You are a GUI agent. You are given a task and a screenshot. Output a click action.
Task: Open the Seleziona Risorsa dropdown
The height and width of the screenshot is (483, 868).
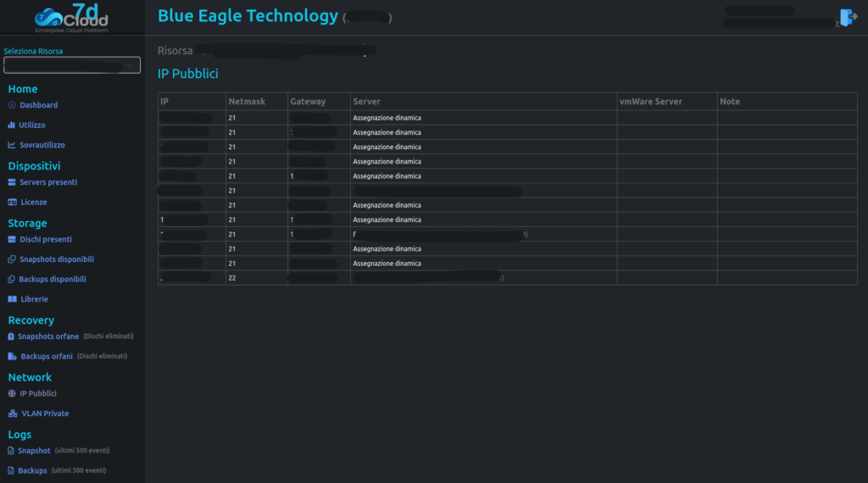pyautogui.click(x=72, y=65)
